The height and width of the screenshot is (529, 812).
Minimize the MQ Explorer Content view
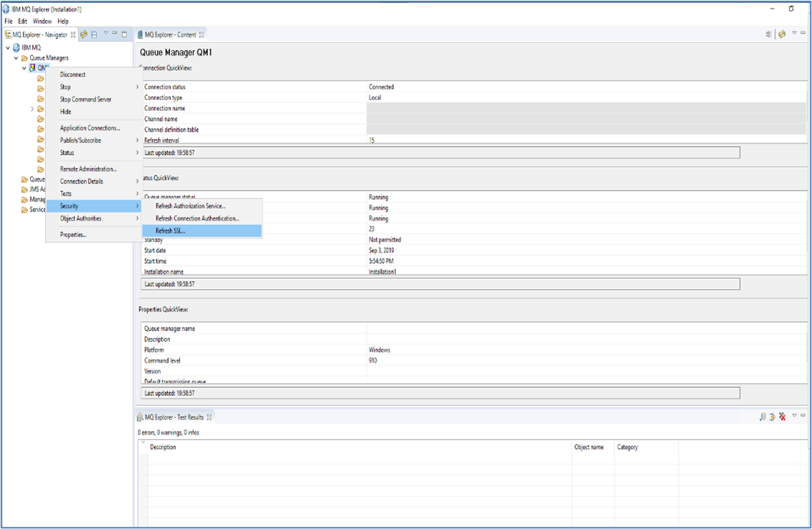[x=803, y=33]
